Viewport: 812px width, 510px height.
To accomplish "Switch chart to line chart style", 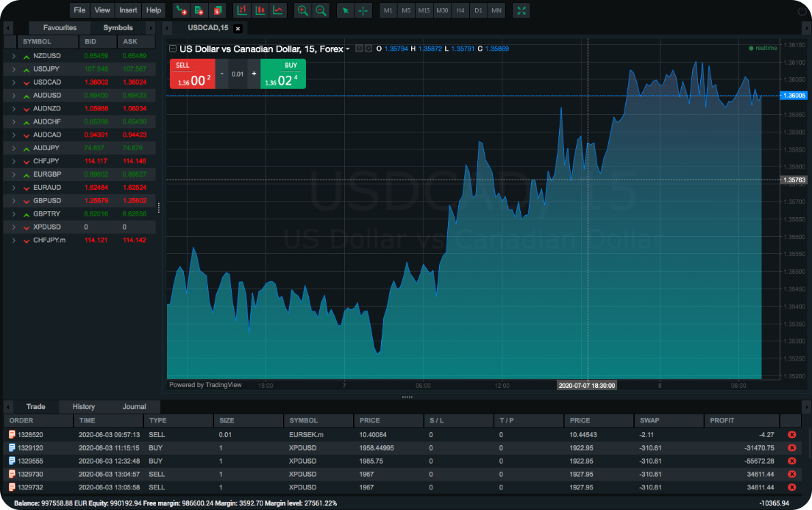I will 278,10.
